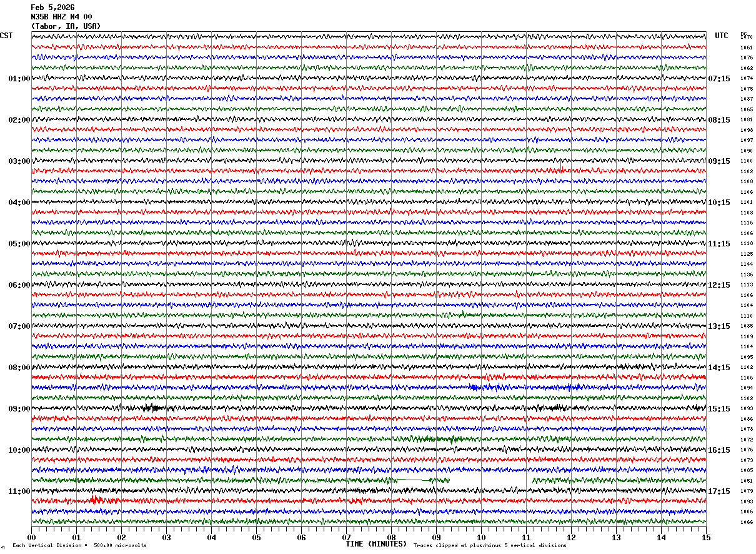Click the "09" minute axis label
756x554 pixels.
pyautogui.click(x=436, y=537)
